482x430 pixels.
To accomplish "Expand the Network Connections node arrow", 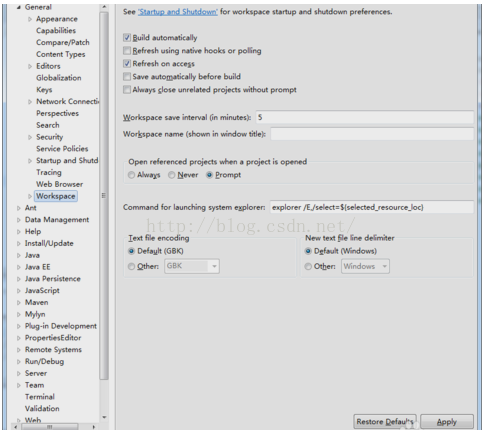I will (30, 102).
